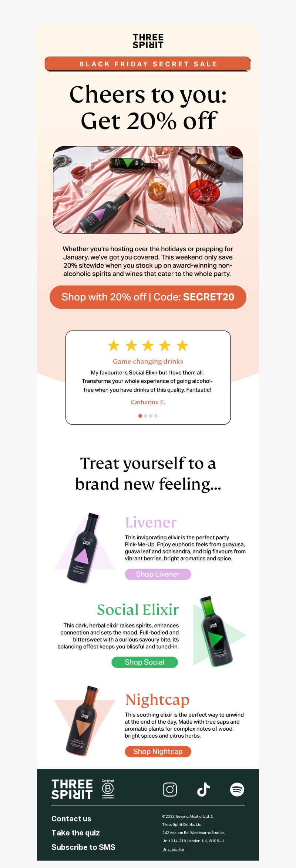Click the Shop with 20% off button
Viewport: 296px width, 868px height.
tap(148, 297)
